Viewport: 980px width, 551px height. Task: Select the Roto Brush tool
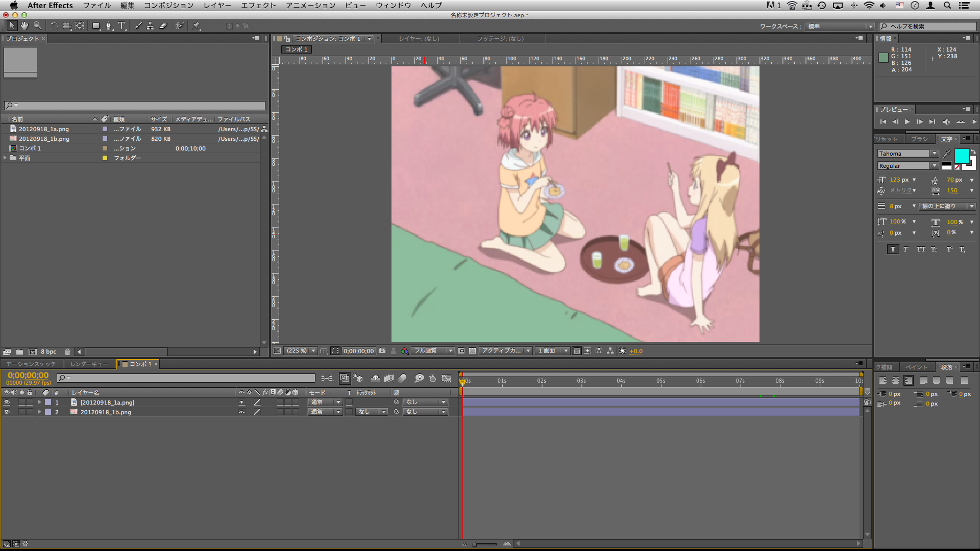coord(180,26)
